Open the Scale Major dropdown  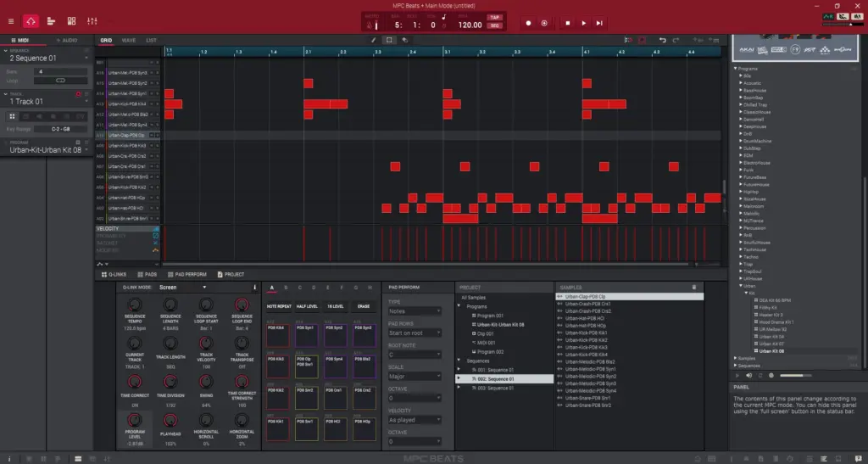coord(414,377)
